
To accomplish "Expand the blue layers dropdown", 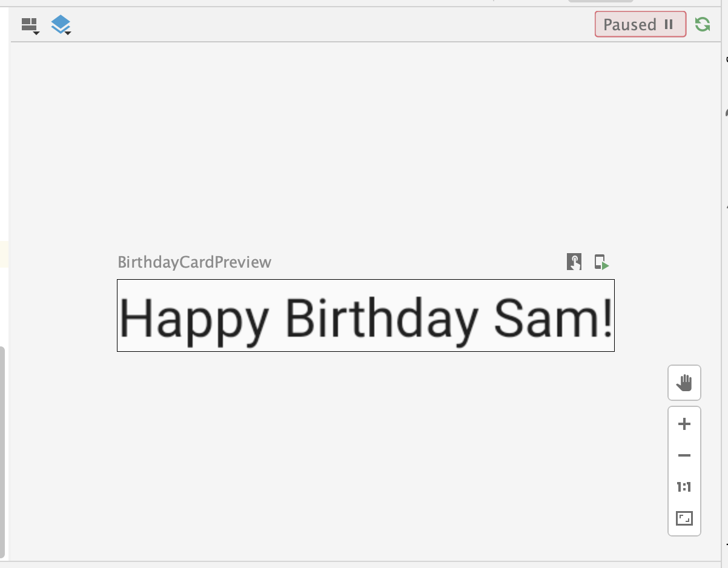I will [x=61, y=25].
